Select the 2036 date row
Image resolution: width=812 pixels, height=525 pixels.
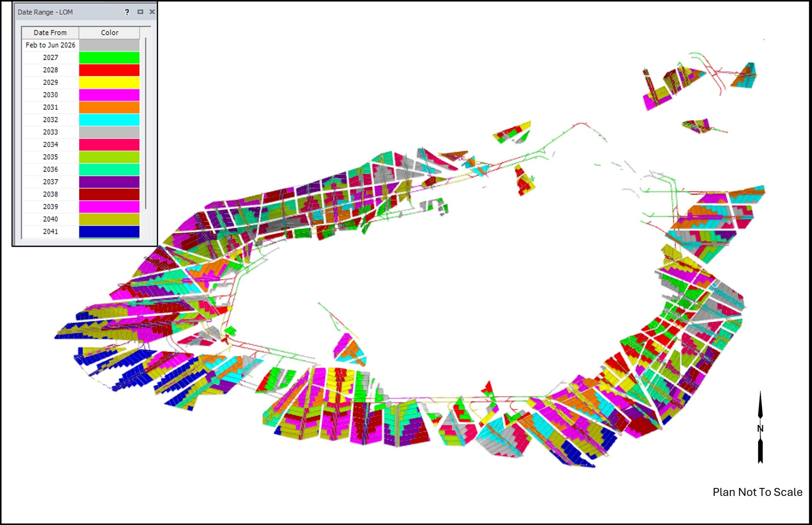tap(81, 169)
